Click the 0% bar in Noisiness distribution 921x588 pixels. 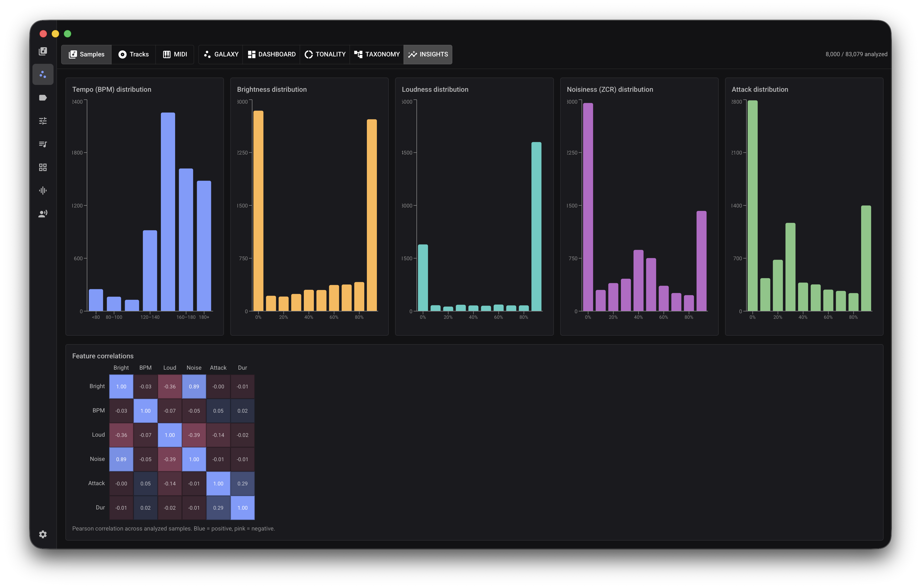click(588, 207)
